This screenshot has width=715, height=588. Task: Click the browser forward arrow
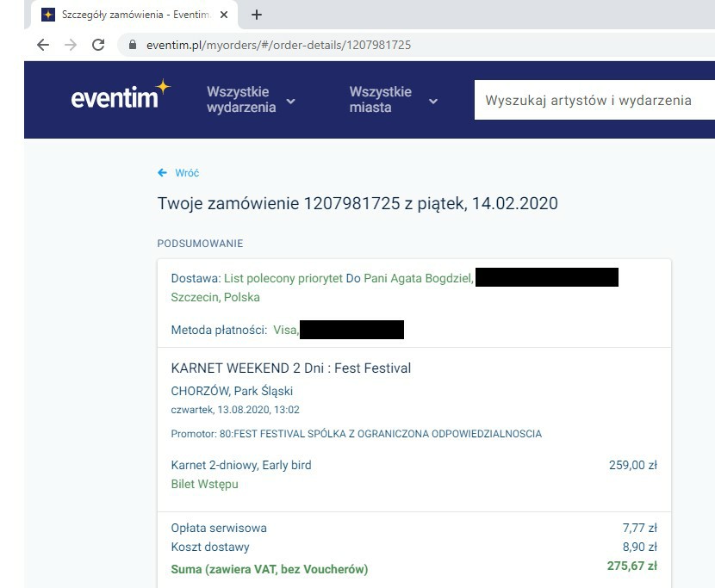pyautogui.click(x=71, y=45)
